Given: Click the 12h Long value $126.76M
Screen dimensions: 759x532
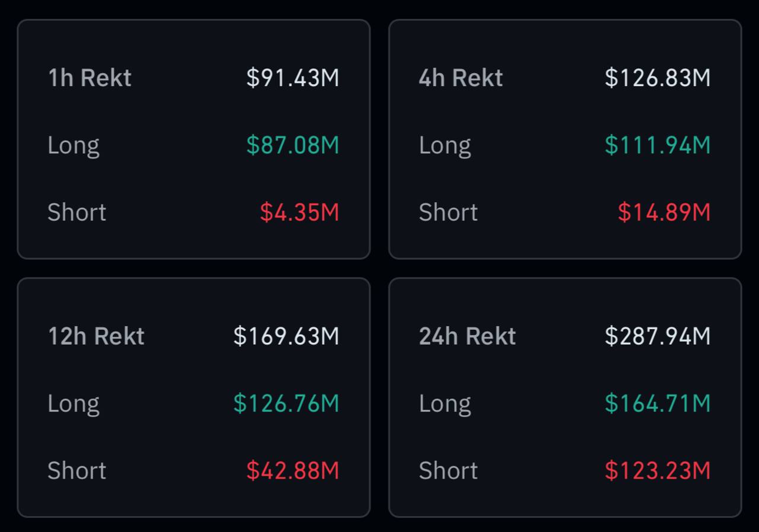Looking at the screenshot, I should tap(286, 403).
